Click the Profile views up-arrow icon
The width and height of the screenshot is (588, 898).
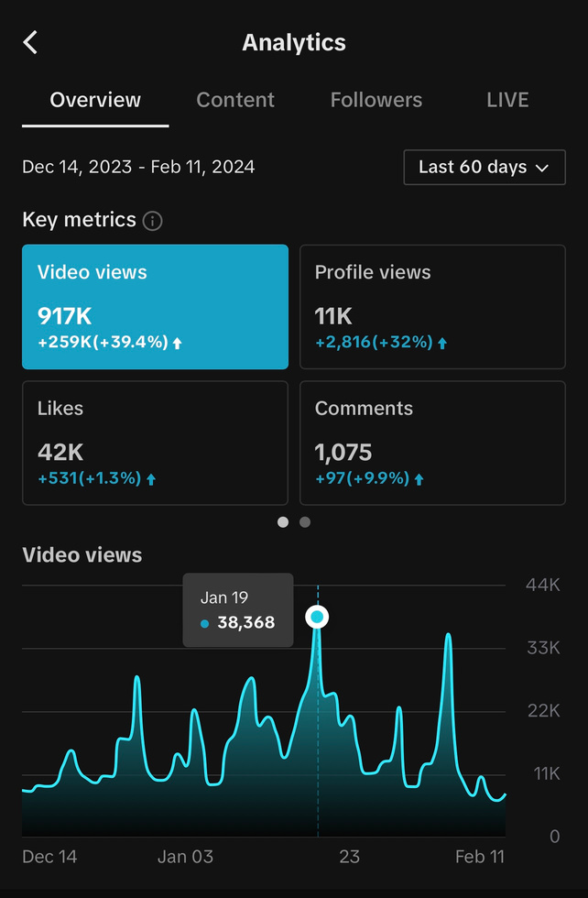point(442,343)
